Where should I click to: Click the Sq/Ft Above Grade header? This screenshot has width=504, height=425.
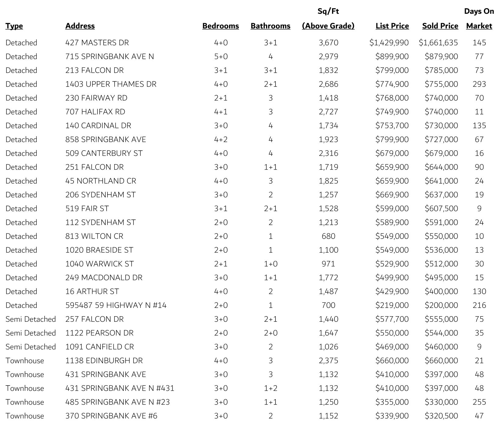click(x=328, y=19)
